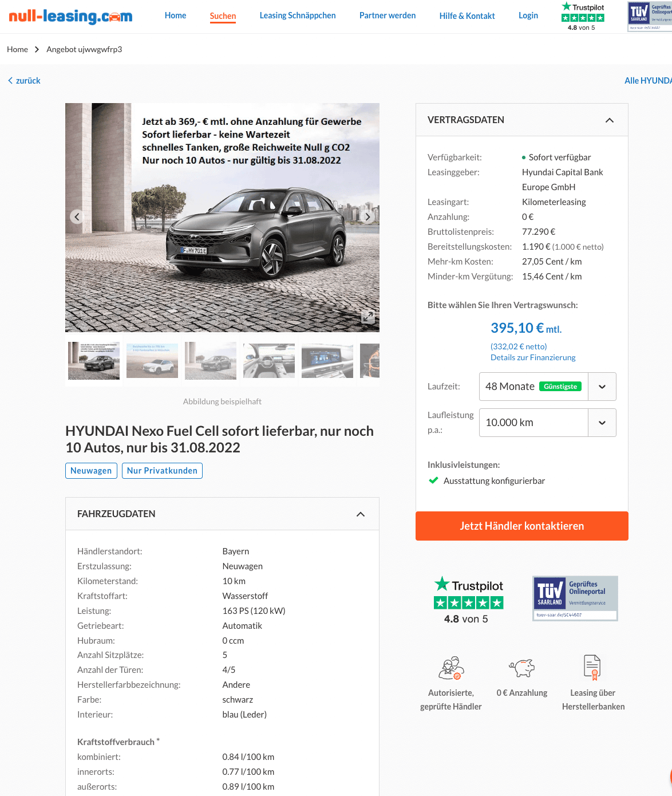
Task: Click the 15,46 Cent / km value
Action: click(x=552, y=277)
